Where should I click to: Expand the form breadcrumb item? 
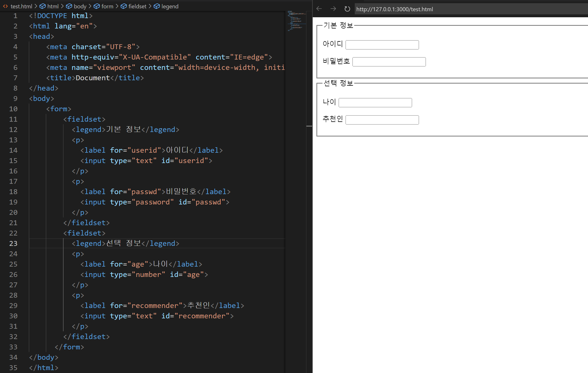click(x=107, y=6)
